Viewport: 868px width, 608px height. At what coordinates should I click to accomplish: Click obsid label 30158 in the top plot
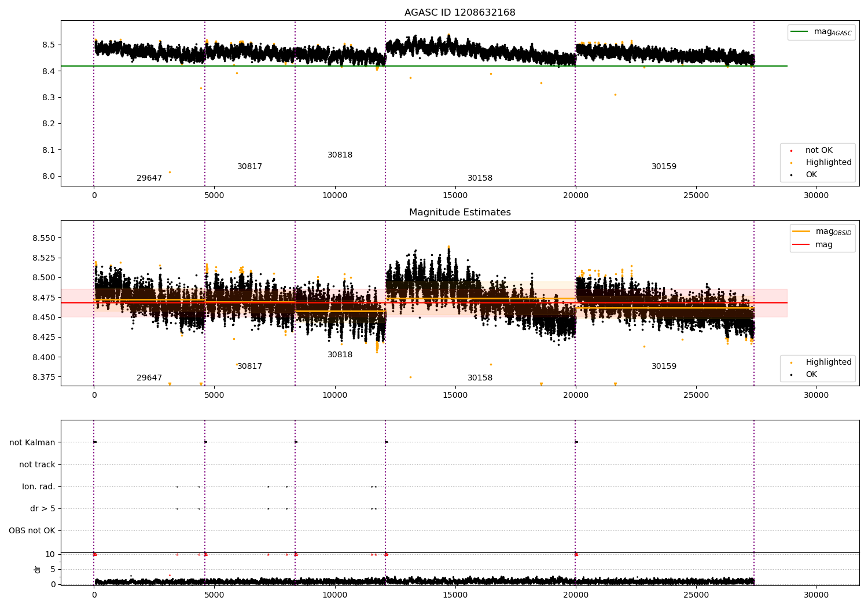480,178
